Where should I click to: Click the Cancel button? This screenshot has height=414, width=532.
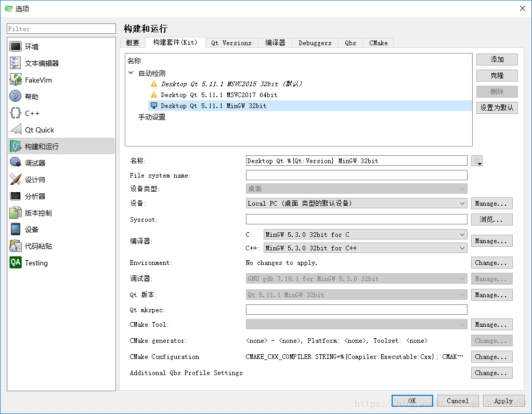pos(458,401)
